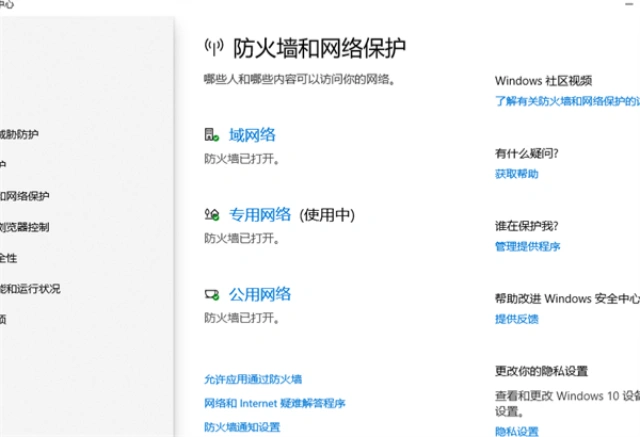The width and height of the screenshot is (640, 437).
Task: Open 管理提供程序 link
Action: tap(527, 246)
